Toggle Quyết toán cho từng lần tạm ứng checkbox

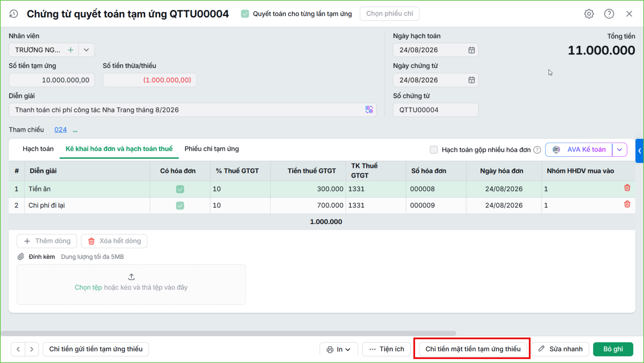coord(245,14)
